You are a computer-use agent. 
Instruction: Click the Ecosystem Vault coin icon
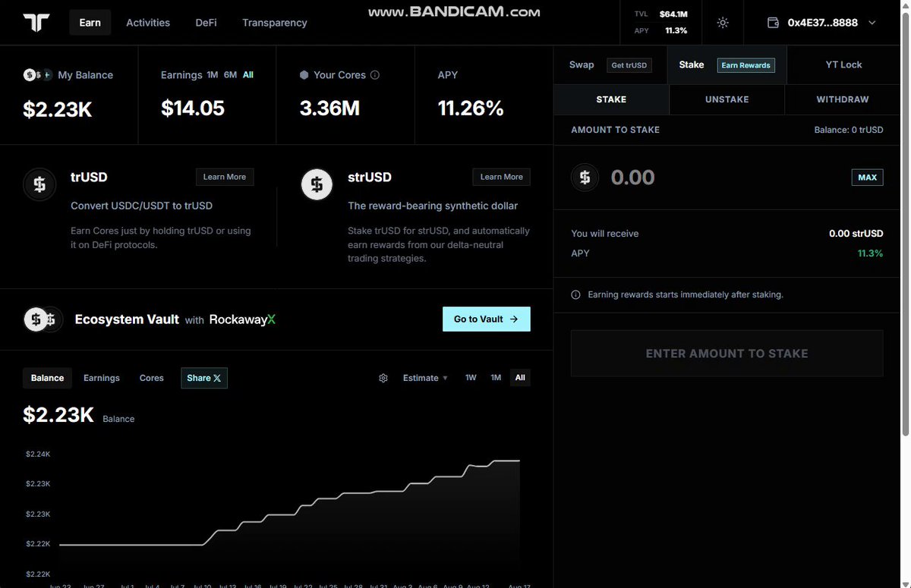(43, 319)
